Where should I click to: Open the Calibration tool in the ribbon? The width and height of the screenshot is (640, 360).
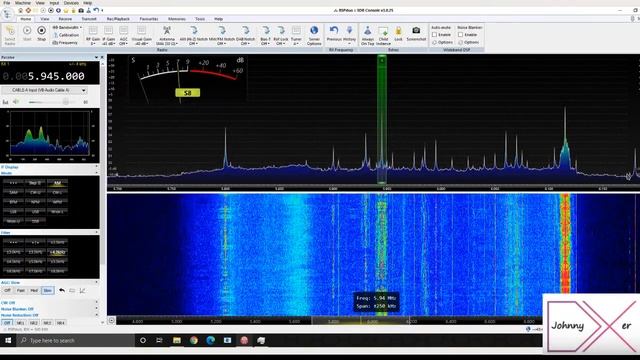[66, 35]
